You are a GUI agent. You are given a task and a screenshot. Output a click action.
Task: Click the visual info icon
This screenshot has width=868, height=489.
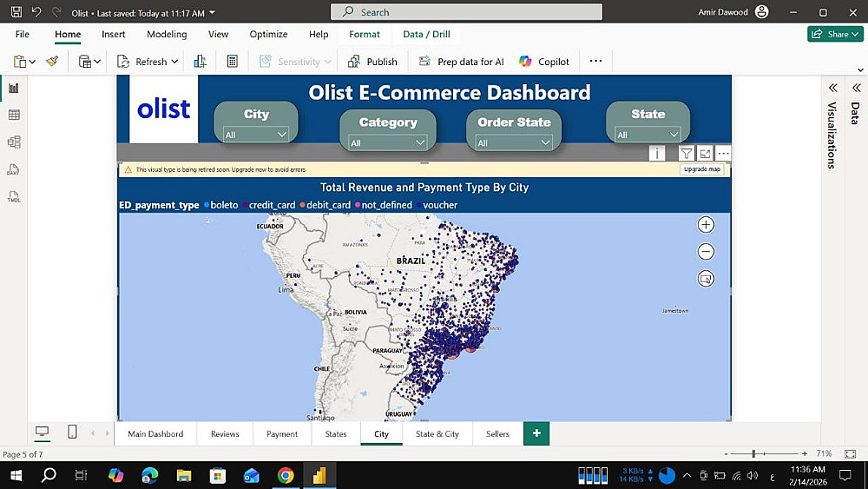coord(657,154)
